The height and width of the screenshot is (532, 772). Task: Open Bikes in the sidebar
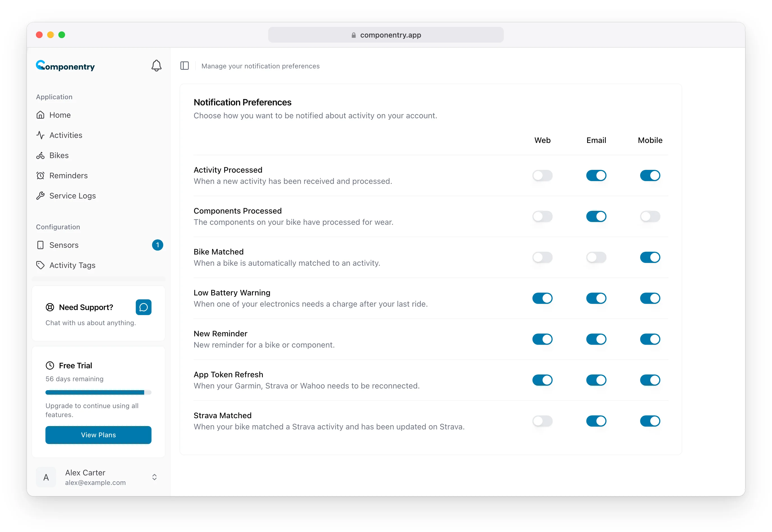click(98, 156)
